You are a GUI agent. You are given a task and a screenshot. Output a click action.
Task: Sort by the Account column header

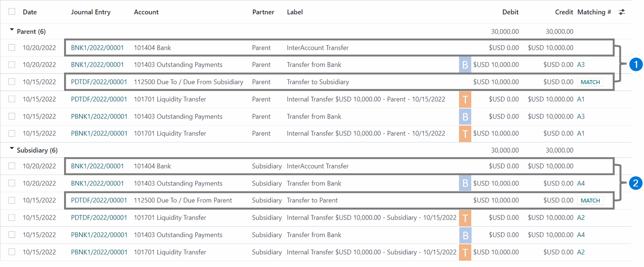point(146,12)
